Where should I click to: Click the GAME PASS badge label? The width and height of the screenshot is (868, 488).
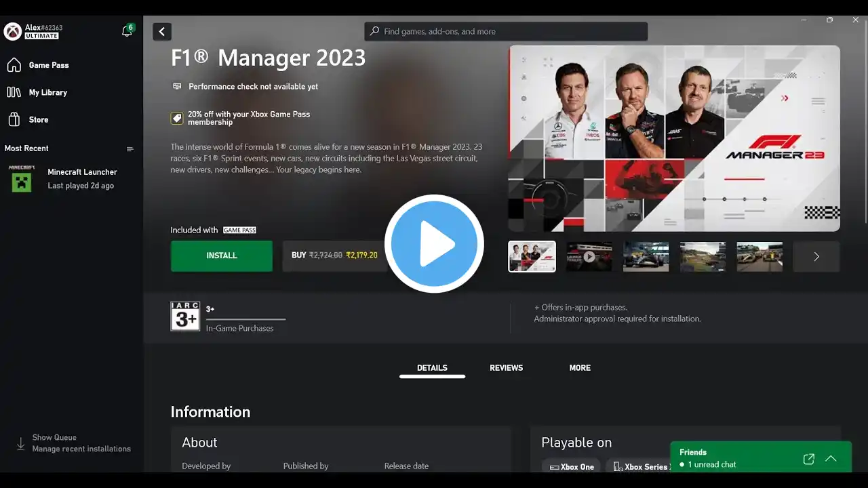click(x=240, y=230)
